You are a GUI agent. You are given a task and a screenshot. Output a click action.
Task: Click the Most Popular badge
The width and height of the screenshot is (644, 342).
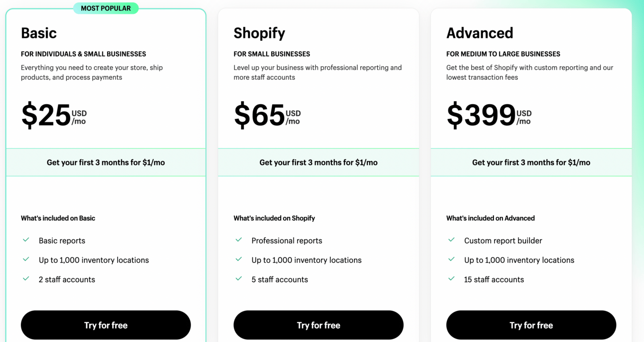coord(106,8)
